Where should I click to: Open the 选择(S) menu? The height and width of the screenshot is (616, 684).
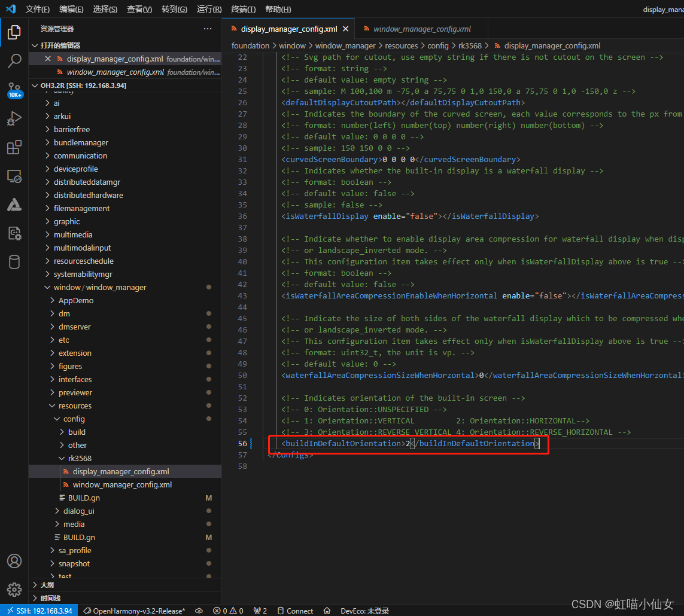[105, 9]
